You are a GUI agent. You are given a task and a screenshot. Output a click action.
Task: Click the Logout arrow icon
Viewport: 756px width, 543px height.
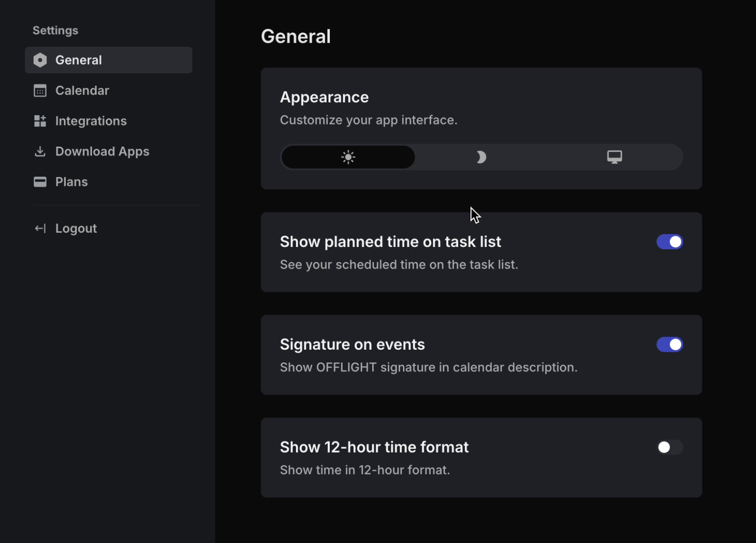(x=40, y=228)
